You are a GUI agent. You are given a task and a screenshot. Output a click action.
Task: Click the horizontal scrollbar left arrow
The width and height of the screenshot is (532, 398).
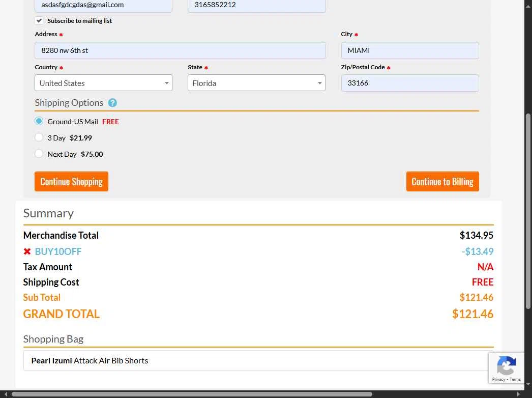(6, 394)
